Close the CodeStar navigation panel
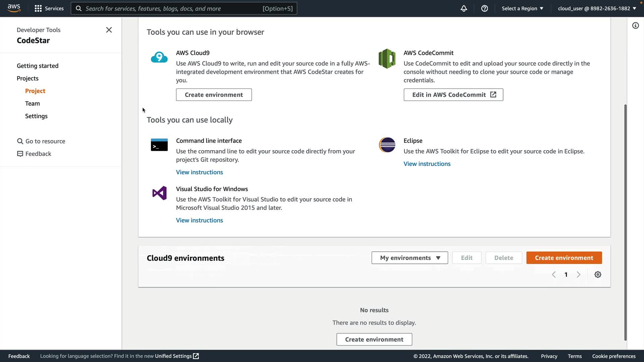This screenshot has height=362, width=644. [x=109, y=30]
